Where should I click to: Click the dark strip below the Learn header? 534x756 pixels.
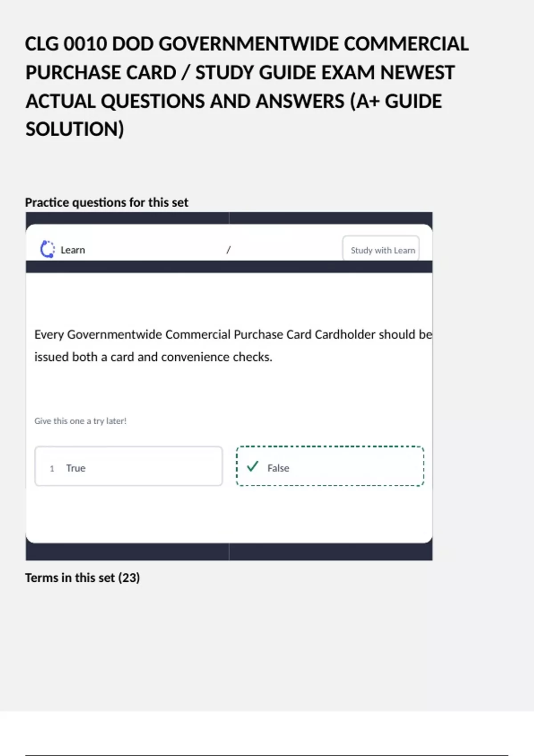[x=229, y=267]
